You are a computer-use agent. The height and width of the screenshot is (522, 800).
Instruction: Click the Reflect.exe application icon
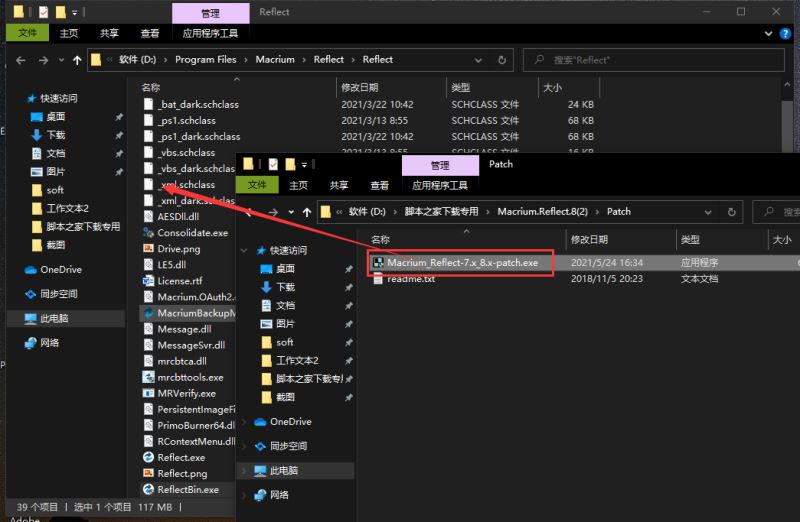click(x=148, y=457)
